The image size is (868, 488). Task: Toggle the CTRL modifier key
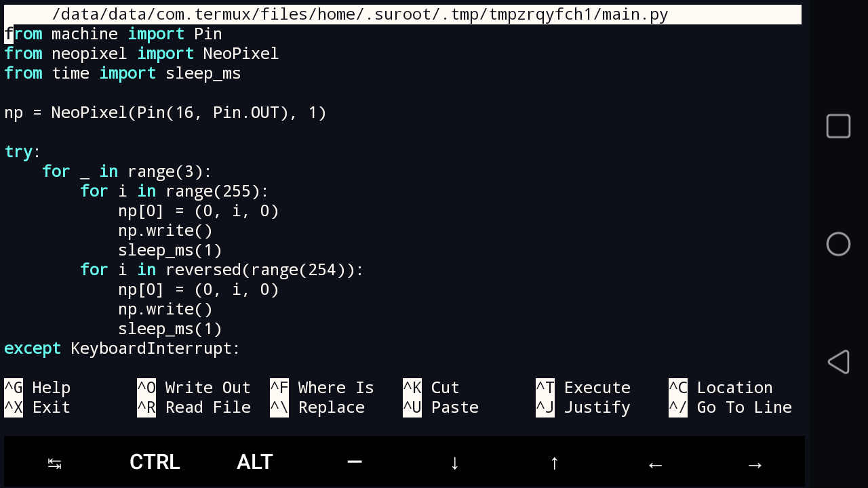[155, 462]
